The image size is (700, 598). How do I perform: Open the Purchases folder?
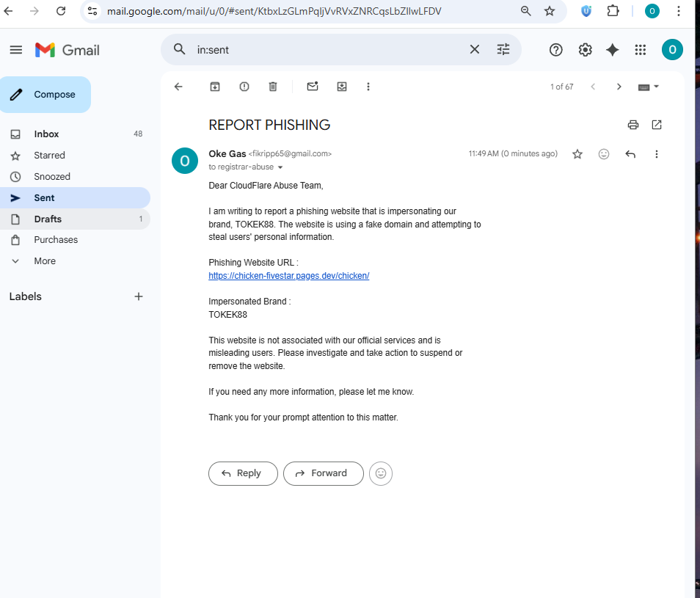coord(75,240)
